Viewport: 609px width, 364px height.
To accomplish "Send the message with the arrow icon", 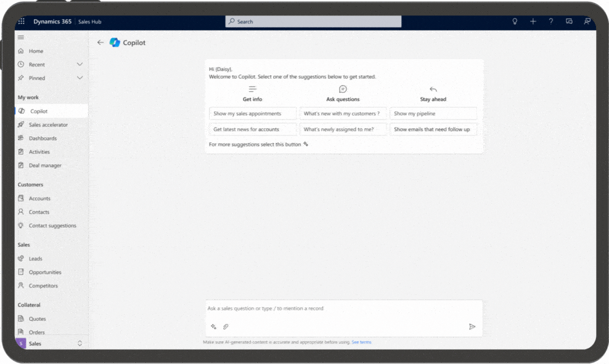I will (x=472, y=327).
